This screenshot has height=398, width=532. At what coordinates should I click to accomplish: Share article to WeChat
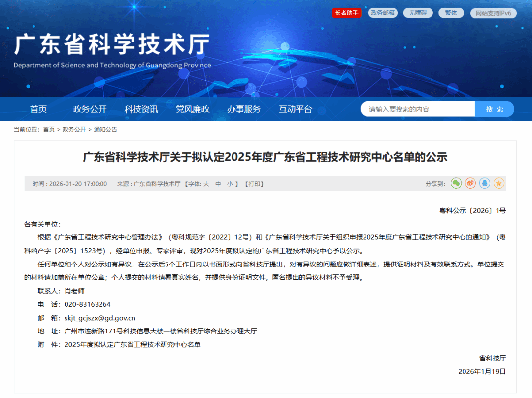456,183
